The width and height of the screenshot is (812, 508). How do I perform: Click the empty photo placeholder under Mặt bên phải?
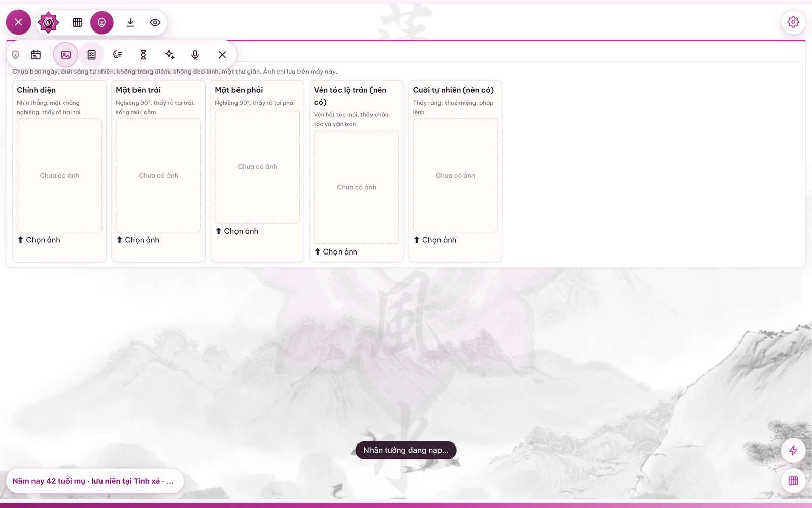pyautogui.click(x=257, y=167)
